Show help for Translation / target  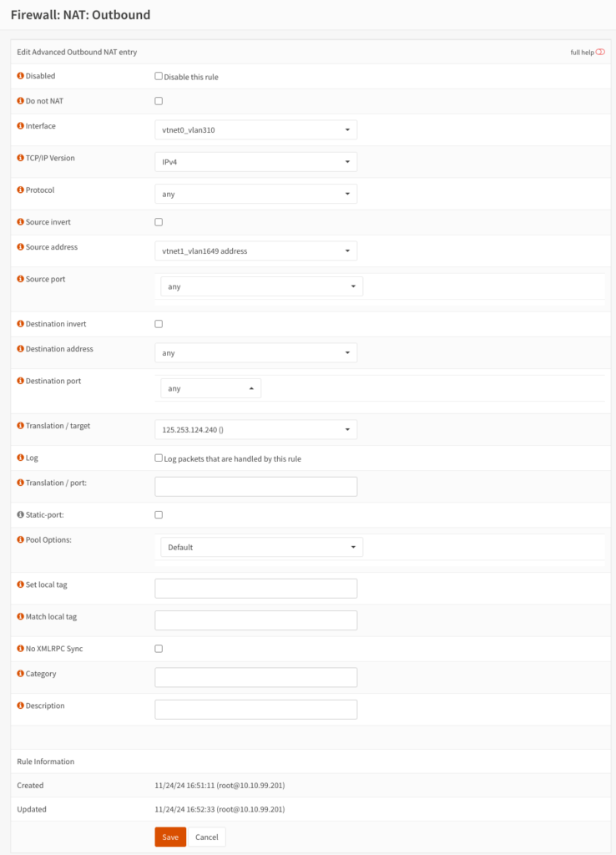point(20,426)
